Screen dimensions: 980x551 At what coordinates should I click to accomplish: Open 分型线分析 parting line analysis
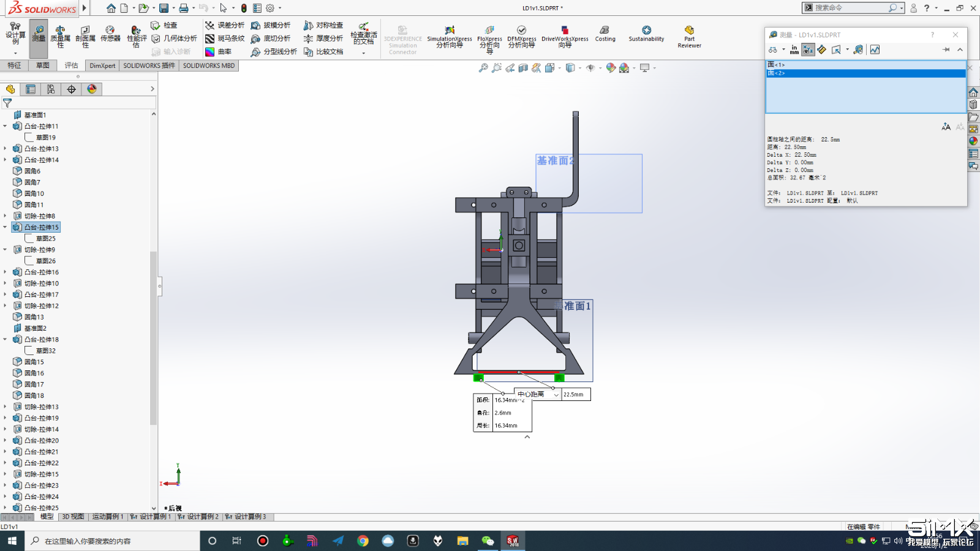pos(274,52)
